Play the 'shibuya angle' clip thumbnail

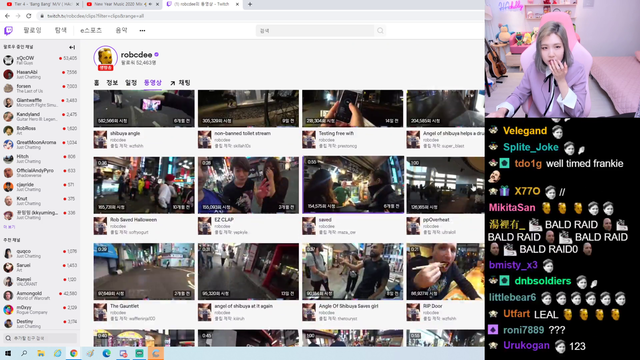point(144,109)
